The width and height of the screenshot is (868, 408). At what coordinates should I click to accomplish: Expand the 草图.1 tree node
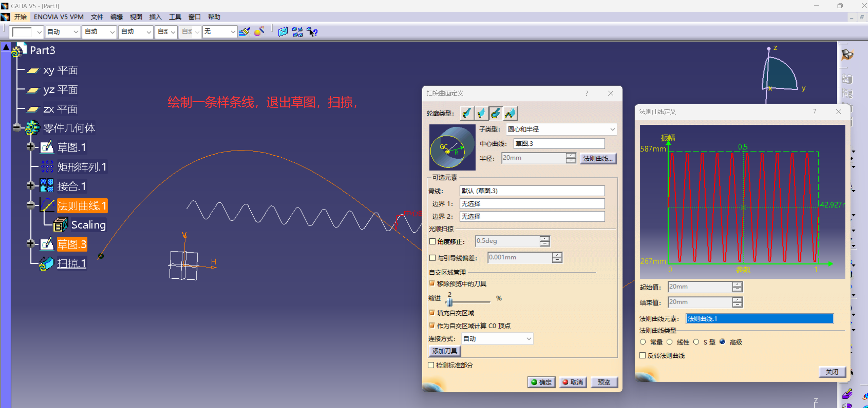pyautogui.click(x=31, y=147)
